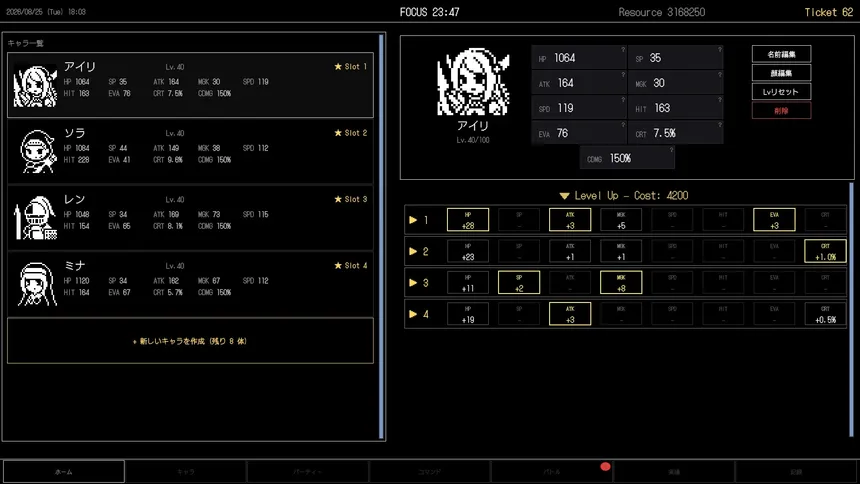Switch to the コマンド tab
Screen dimensions: 860x484
point(429,471)
